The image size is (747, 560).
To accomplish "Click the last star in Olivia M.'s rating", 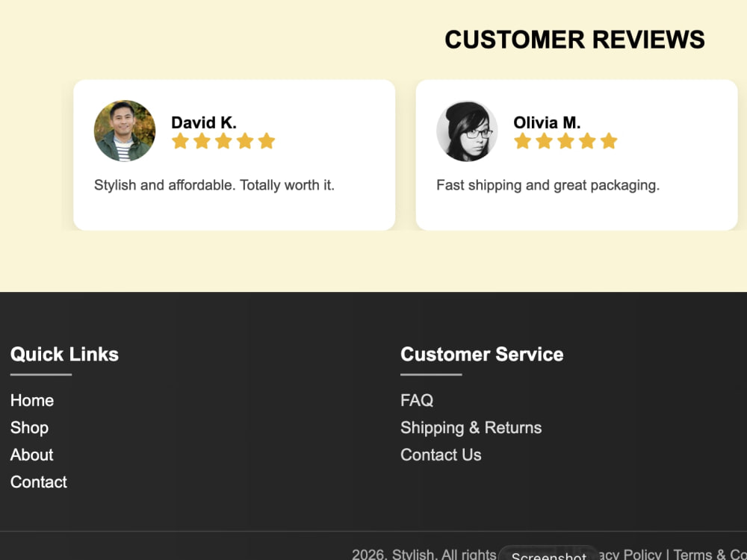I will [x=609, y=141].
